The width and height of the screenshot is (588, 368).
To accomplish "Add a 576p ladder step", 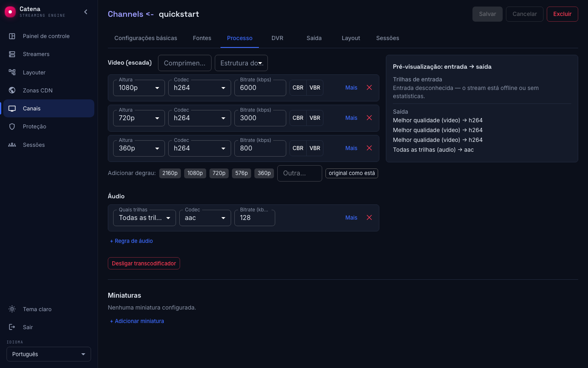I will [241, 173].
